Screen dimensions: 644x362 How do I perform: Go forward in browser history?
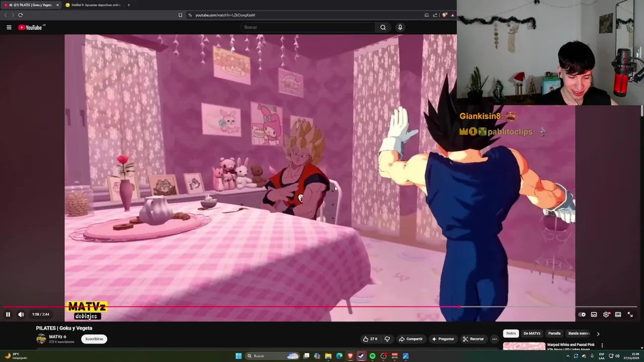point(13,15)
